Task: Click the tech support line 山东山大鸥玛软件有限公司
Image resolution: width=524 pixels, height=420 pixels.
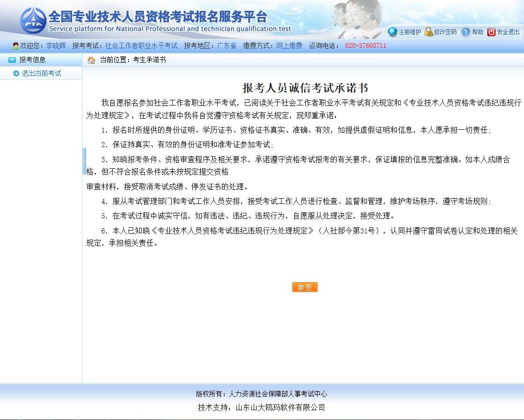Action: point(281,407)
